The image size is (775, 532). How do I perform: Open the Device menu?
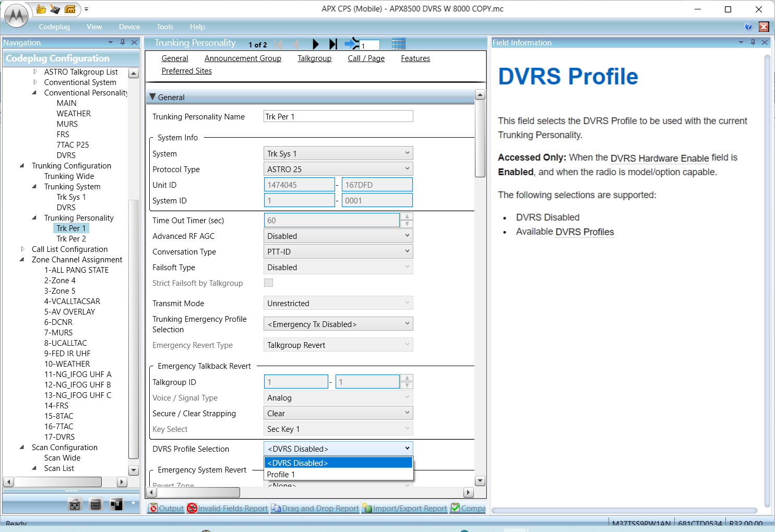coord(129,27)
